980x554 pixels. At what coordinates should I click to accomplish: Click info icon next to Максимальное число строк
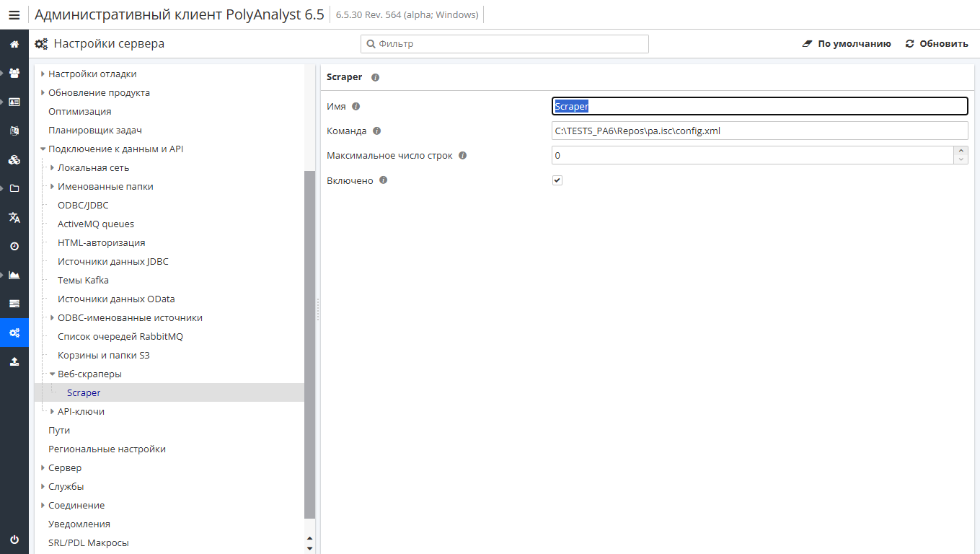(463, 155)
